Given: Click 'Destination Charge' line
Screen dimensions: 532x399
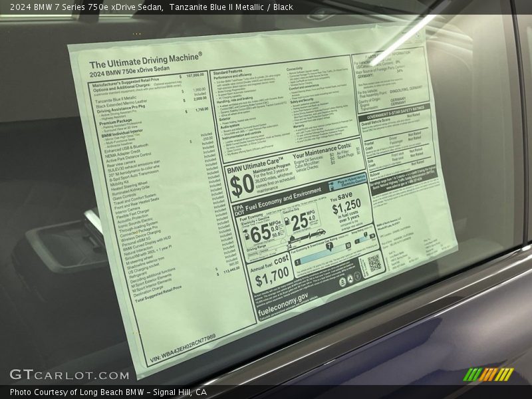Looking at the screenshot, I should (x=148, y=292).
